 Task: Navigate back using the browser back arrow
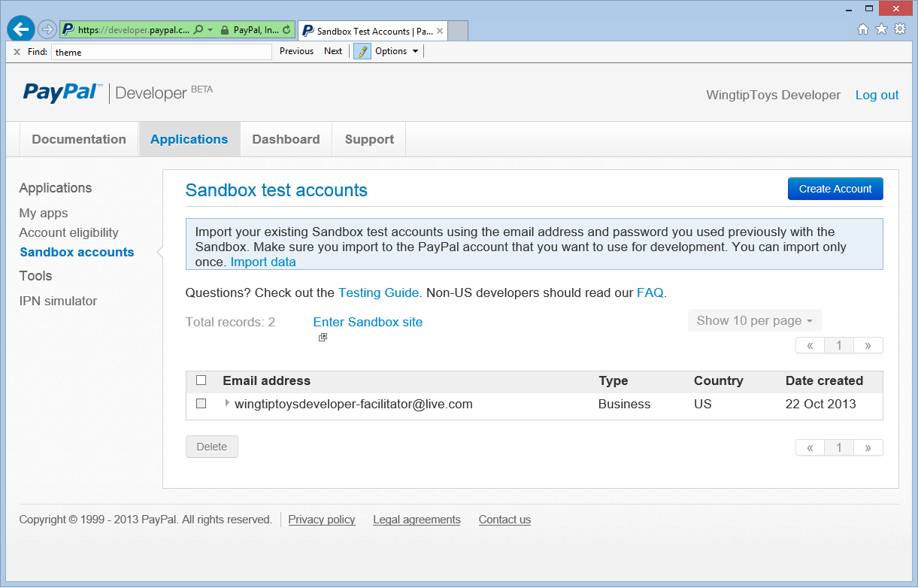pos(20,29)
